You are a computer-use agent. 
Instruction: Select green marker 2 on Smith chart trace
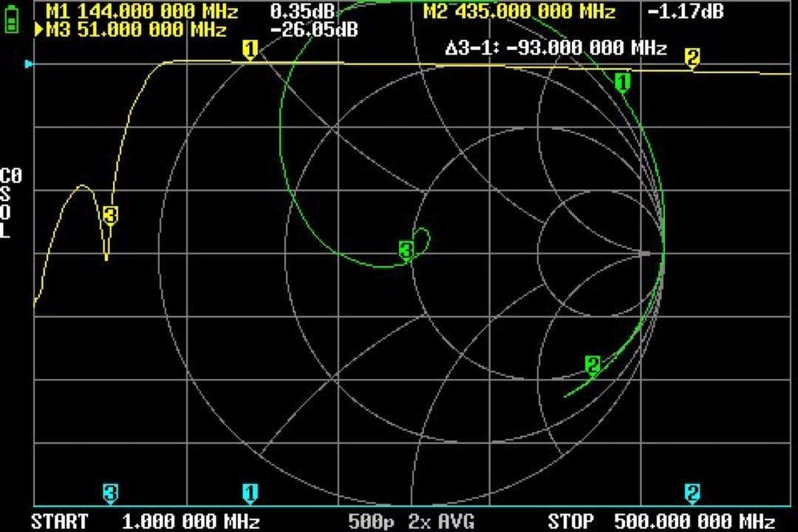593,365
